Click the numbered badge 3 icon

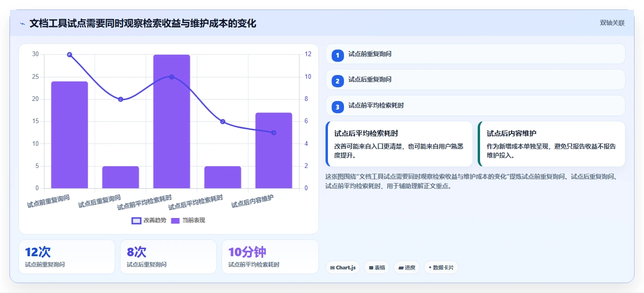[x=337, y=107]
